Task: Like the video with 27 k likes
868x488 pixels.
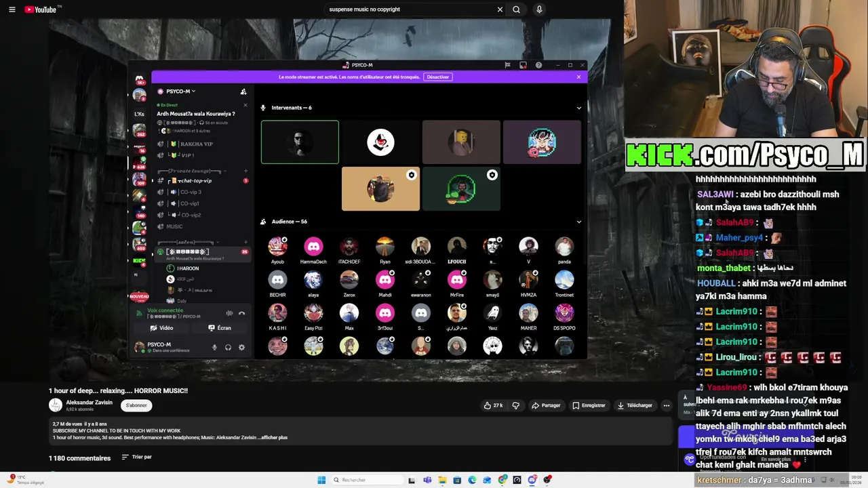Action: coord(493,405)
